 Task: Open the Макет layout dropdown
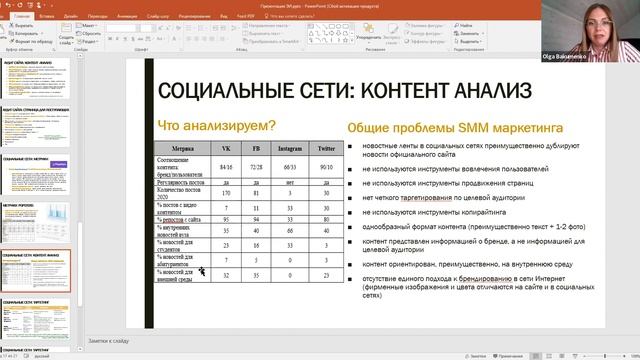(x=87, y=25)
